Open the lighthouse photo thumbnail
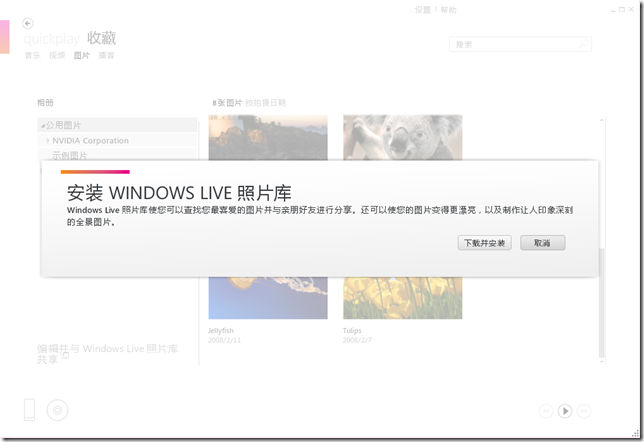 268,137
